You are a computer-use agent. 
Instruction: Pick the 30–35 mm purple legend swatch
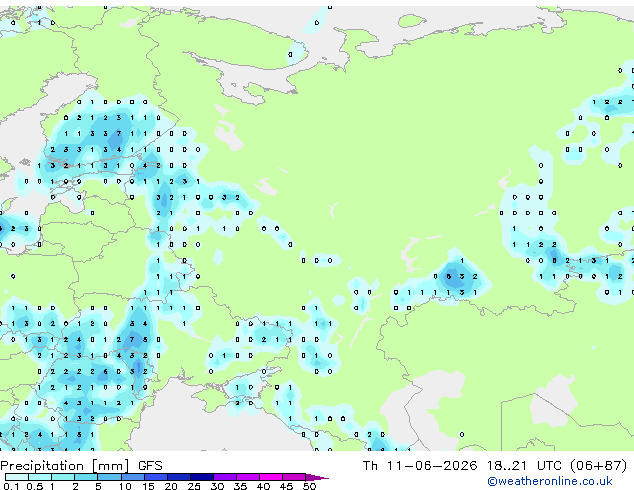(225, 477)
